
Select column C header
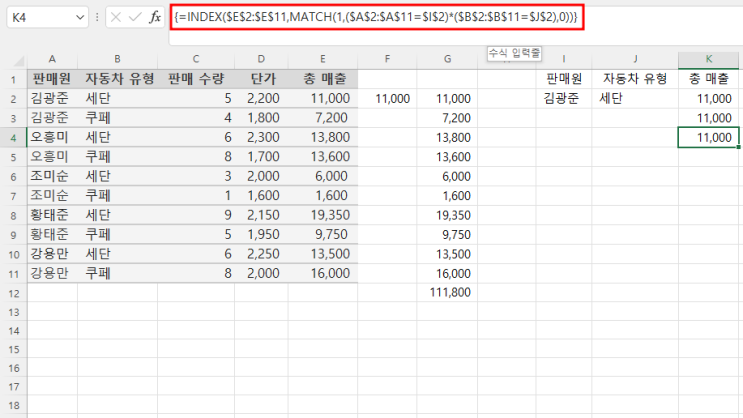(x=196, y=59)
